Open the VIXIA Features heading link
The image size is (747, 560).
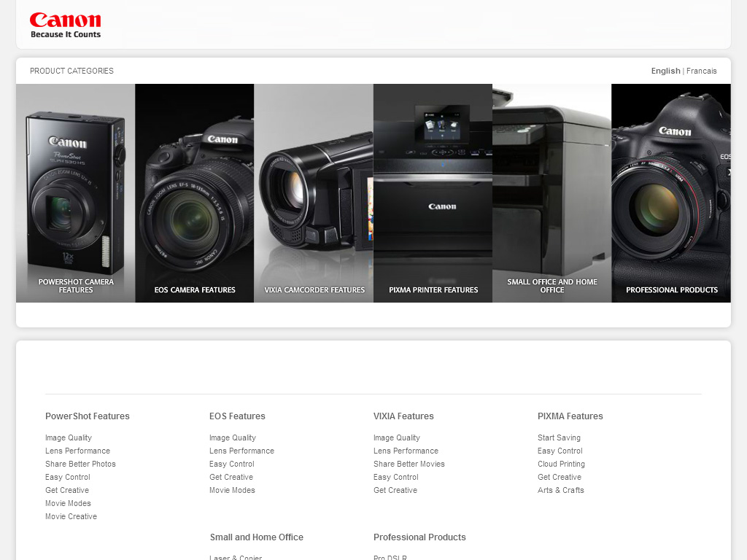pos(403,416)
